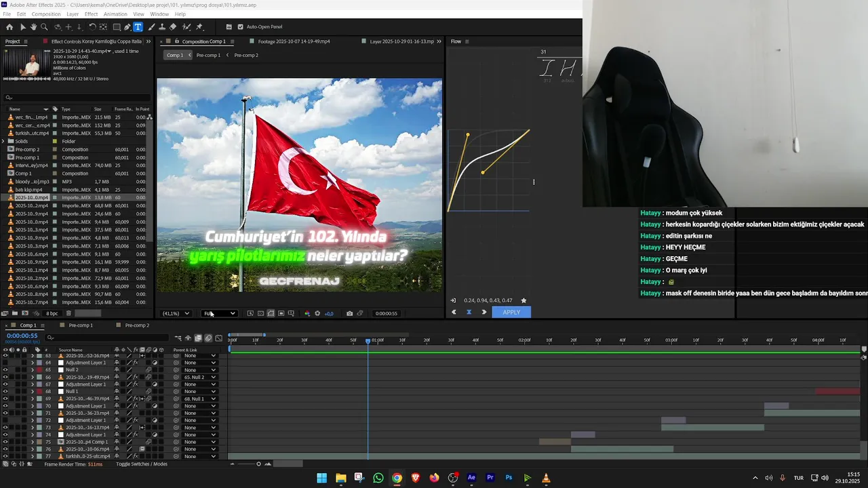Open Show Channel color icon in viewer
Viewport: 868px width, 488px height.
[x=307, y=313]
